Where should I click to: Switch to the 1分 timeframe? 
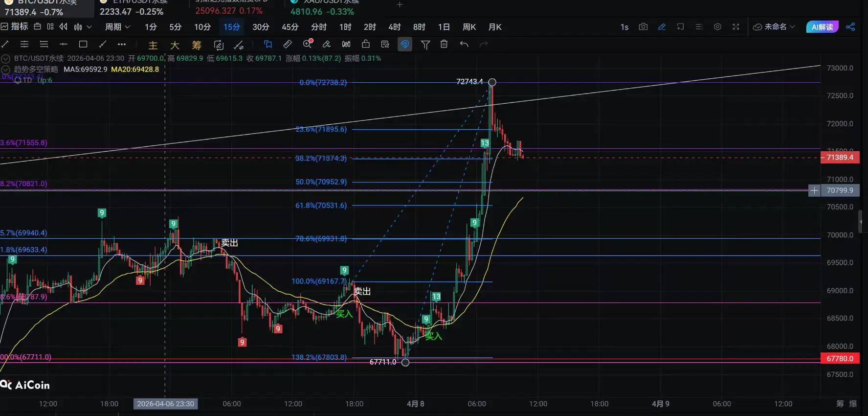pos(151,27)
